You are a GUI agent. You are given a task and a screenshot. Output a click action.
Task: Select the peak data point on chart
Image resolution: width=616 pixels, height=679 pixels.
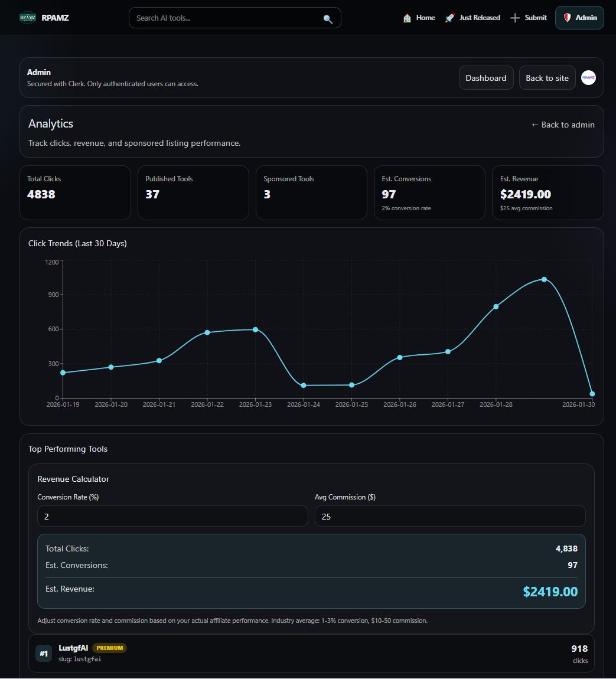coord(544,279)
